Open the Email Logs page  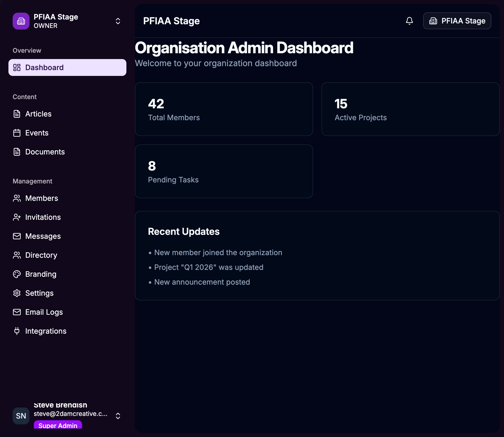(67, 312)
